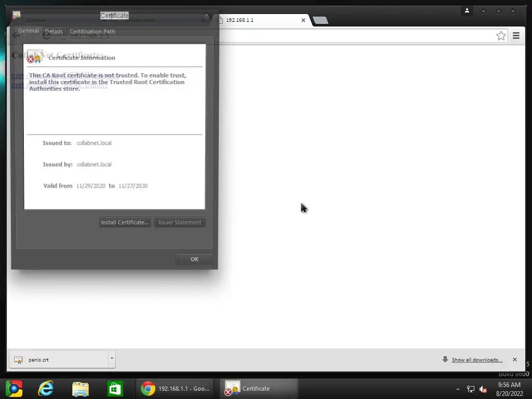Open clock showing 9:56 AM

(509, 389)
